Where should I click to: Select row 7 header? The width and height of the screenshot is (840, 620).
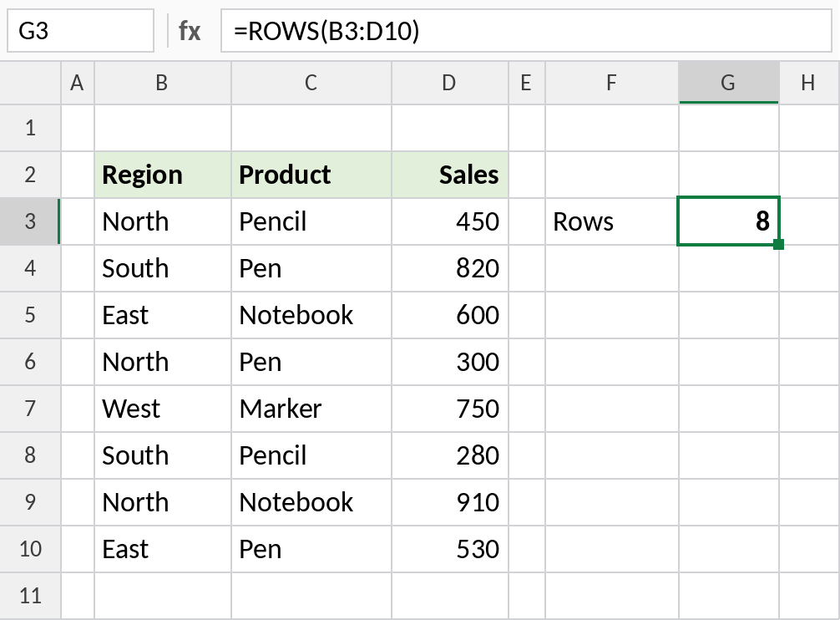pos(30,409)
